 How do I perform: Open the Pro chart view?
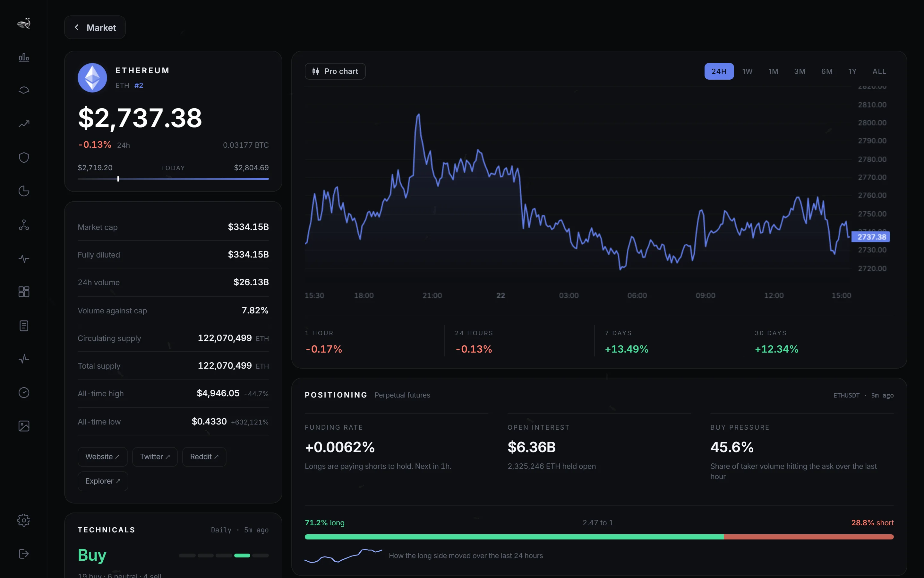pyautogui.click(x=335, y=71)
